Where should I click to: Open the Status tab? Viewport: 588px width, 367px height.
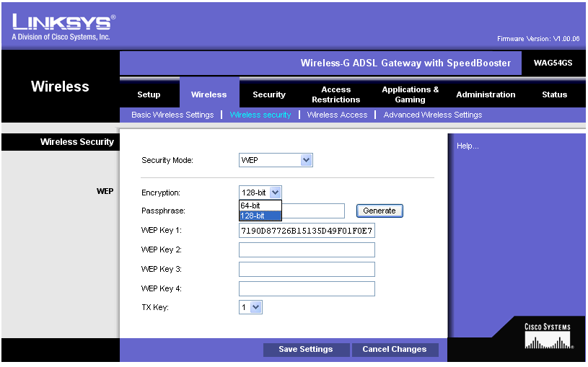point(554,94)
